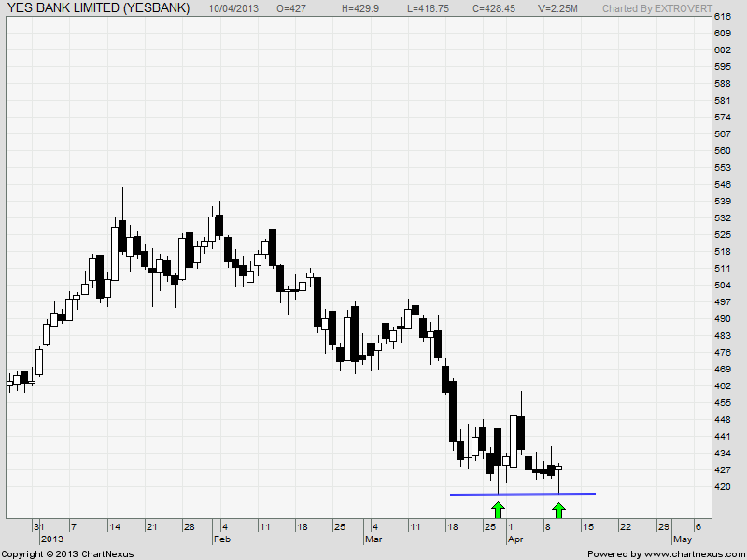Select the Feb month label on time axis
Viewport: 747px width, 560px height.
[x=221, y=539]
